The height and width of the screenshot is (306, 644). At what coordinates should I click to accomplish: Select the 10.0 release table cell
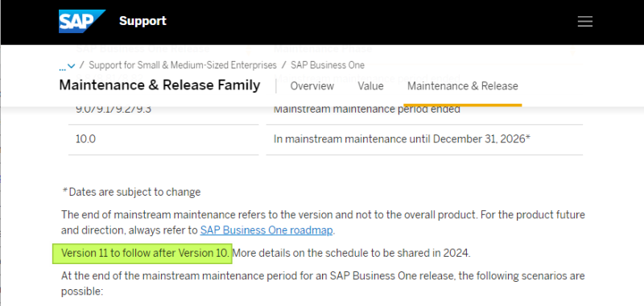click(163, 139)
